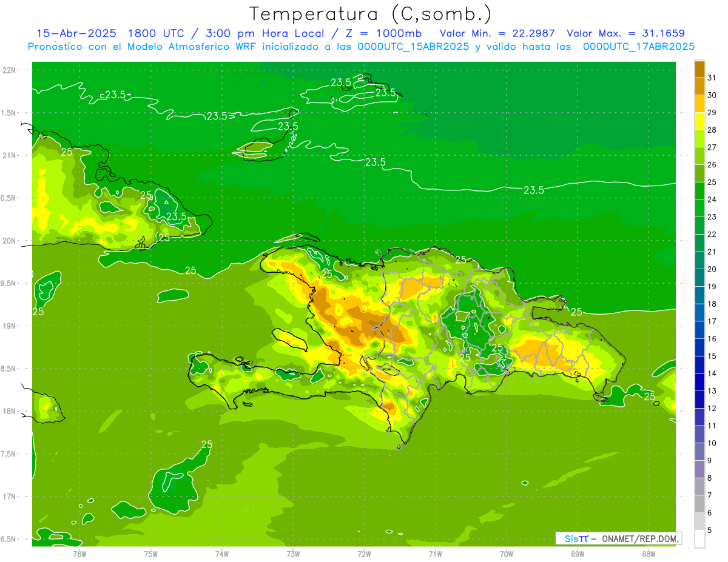
Task: Click the dark orange legend swatch above 31
Action: tap(699, 69)
